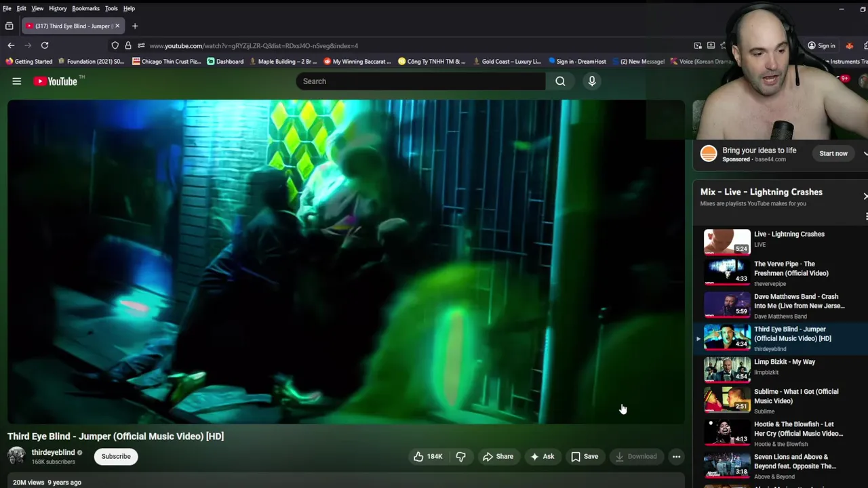Open the Sign in DreamHost bookmark
The image size is (868, 488).
(x=577, y=61)
